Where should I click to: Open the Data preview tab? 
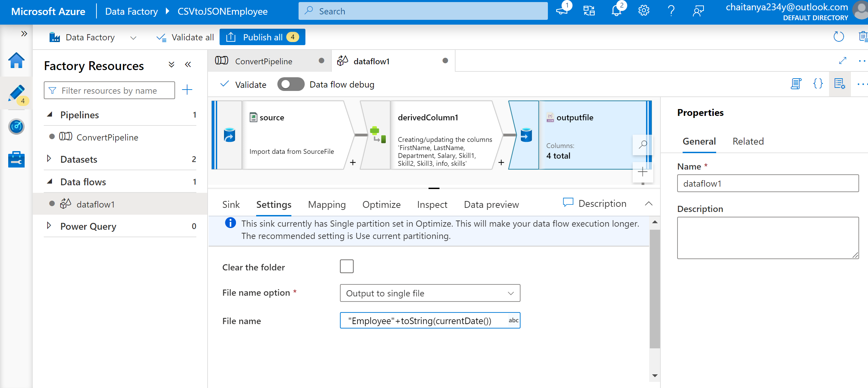[491, 204]
